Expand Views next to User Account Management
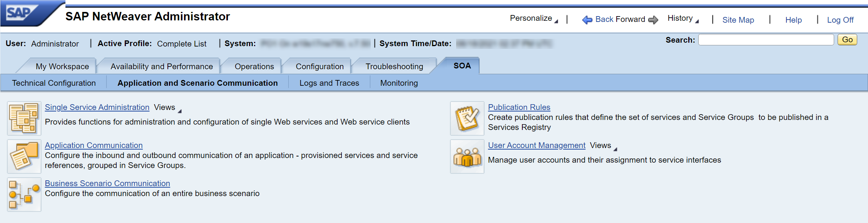Screen dimensions: 868x223 [603, 146]
